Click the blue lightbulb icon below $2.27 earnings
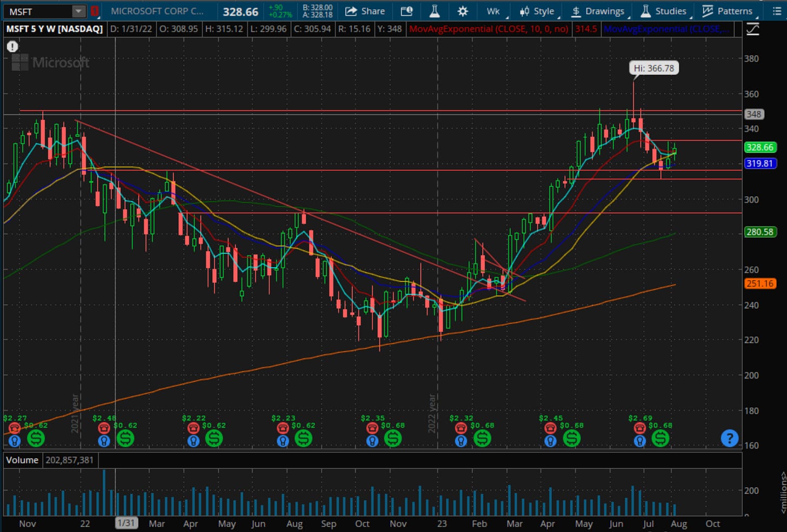This screenshot has width=787, height=532. (15, 441)
